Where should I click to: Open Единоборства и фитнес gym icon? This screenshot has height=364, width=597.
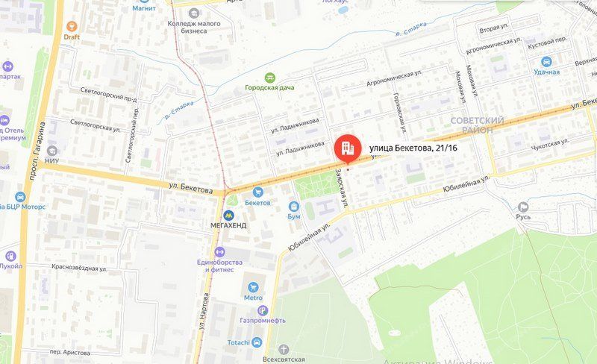219,252
